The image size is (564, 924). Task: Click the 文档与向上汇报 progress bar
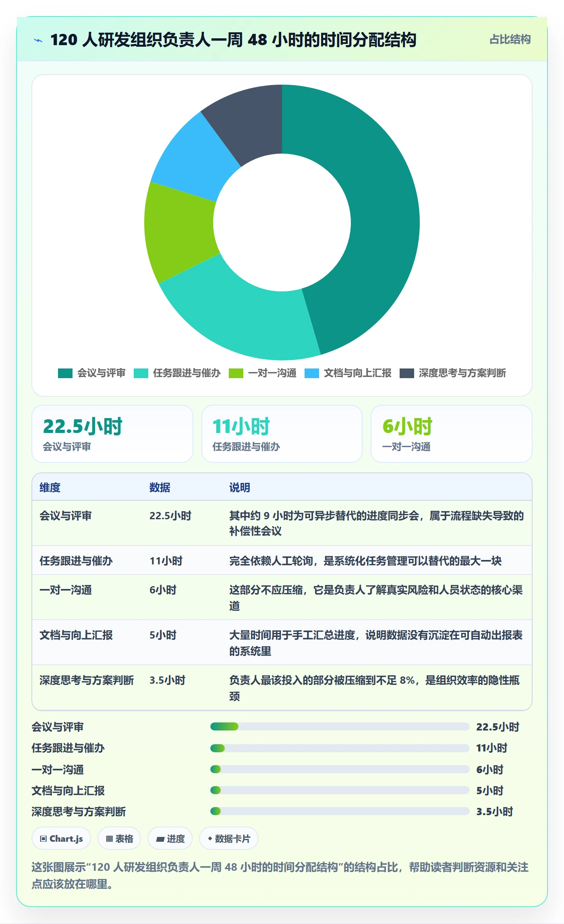340,790
